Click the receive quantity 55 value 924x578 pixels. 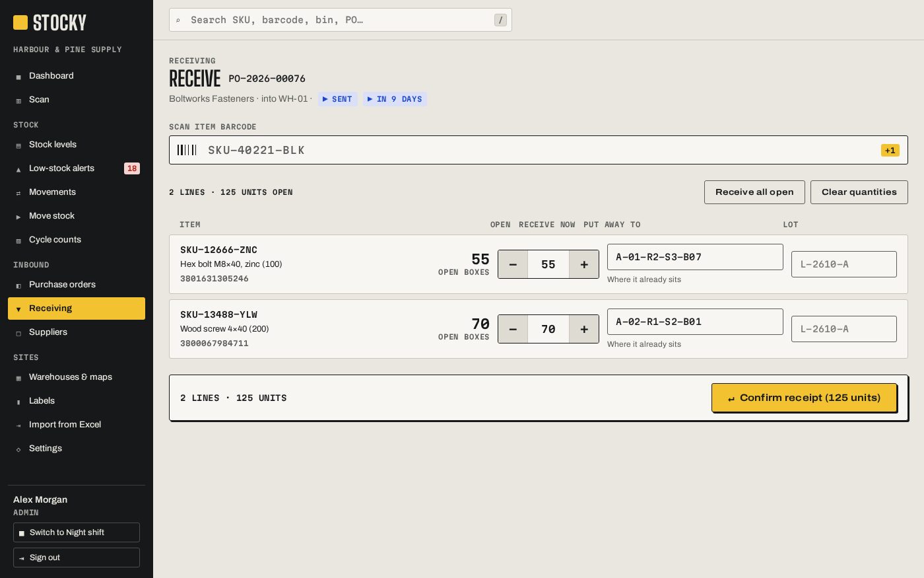[548, 264]
